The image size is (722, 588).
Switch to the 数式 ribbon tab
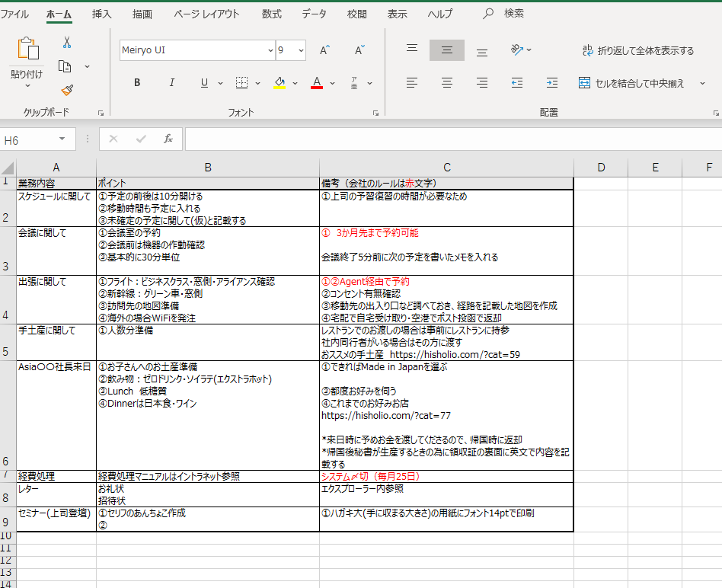pyautogui.click(x=271, y=14)
